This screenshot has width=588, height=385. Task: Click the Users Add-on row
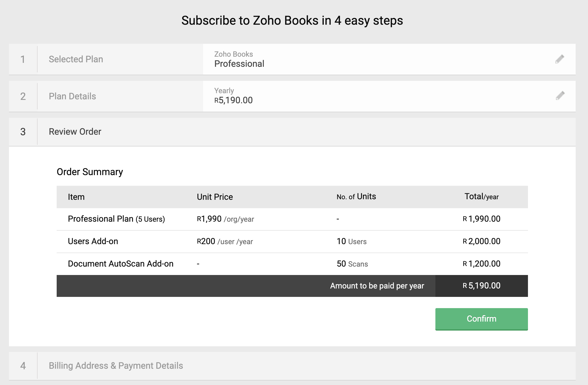[x=93, y=241]
